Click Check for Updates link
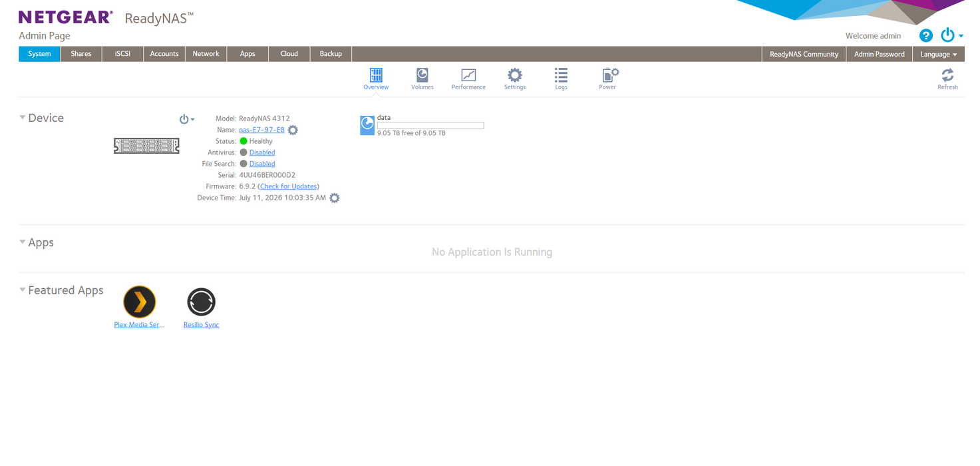The width and height of the screenshot is (980, 466). 288,186
